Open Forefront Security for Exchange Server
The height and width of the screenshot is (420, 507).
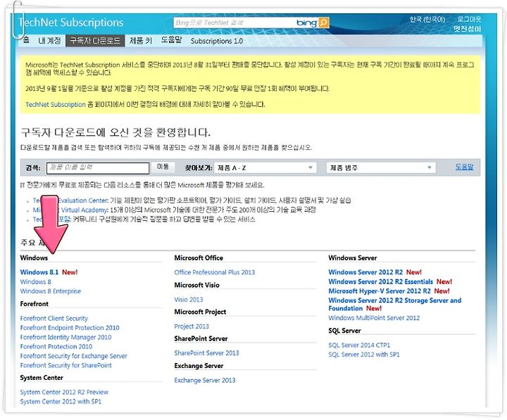click(x=73, y=356)
